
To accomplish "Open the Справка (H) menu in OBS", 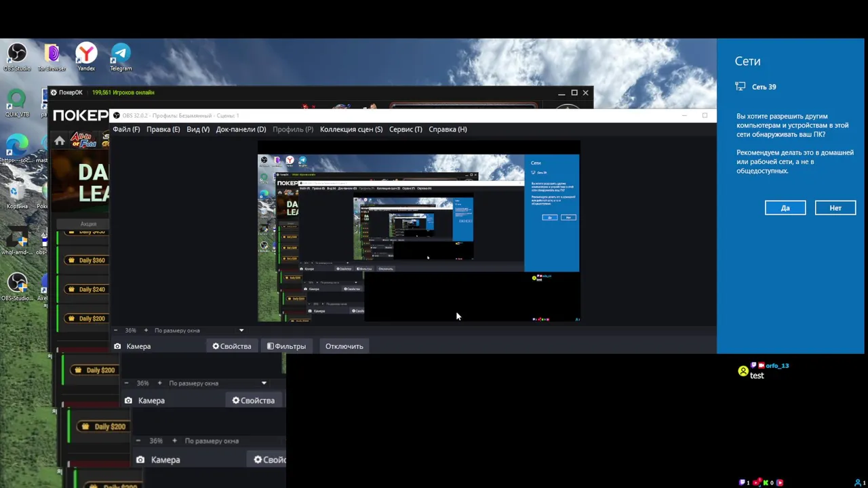I will coord(448,129).
